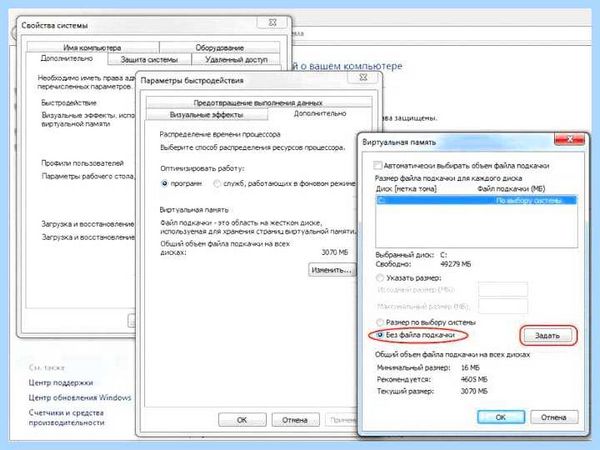600x450 pixels.
Task: Click free space value '49279 МБ'
Action: click(x=456, y=264)
